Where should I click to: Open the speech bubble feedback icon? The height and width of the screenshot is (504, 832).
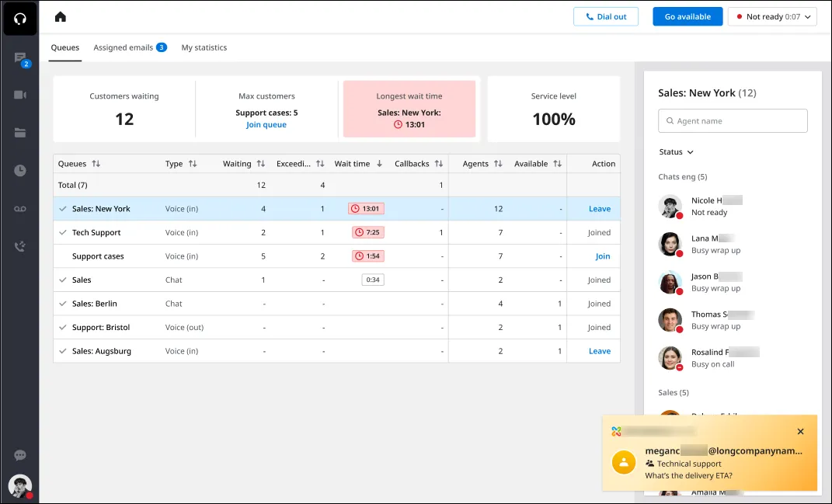[x=20, y=455]
